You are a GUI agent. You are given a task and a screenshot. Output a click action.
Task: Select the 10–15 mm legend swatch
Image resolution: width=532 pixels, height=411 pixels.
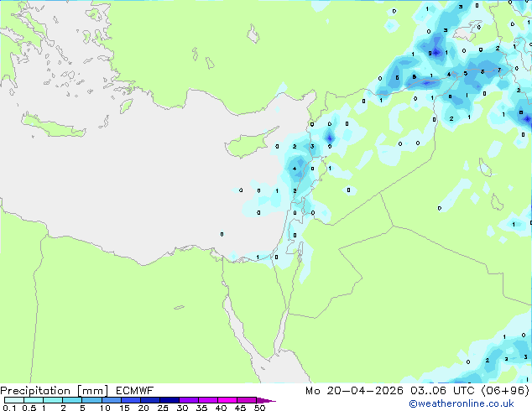(111, 400)
